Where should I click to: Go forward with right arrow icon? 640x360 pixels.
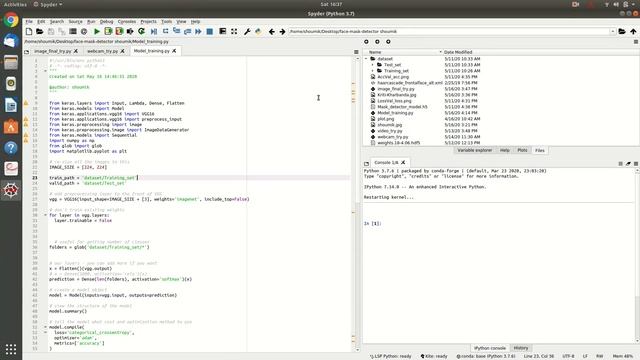click(282, 31)
